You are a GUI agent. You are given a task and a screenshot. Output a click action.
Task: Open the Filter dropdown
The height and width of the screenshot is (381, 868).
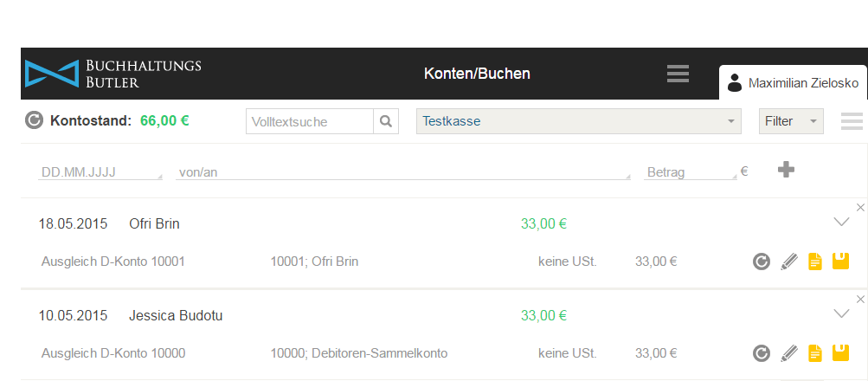tap(791, 121)
